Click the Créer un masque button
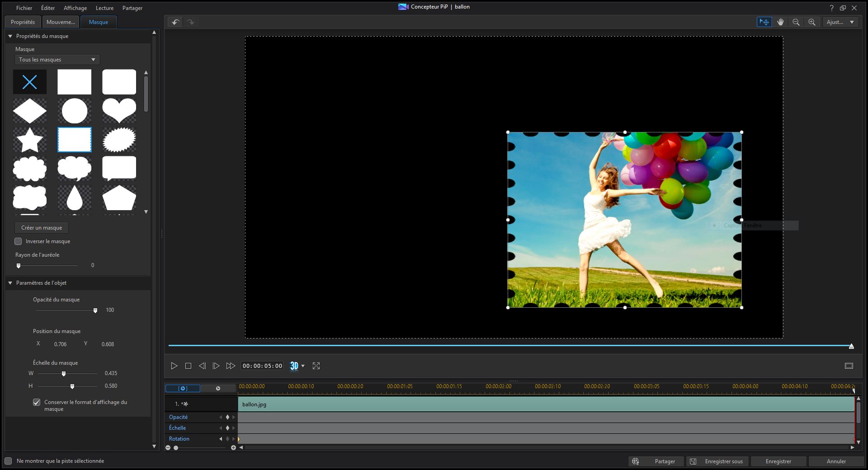The image size is (868, 470). (x=42, y=228)
